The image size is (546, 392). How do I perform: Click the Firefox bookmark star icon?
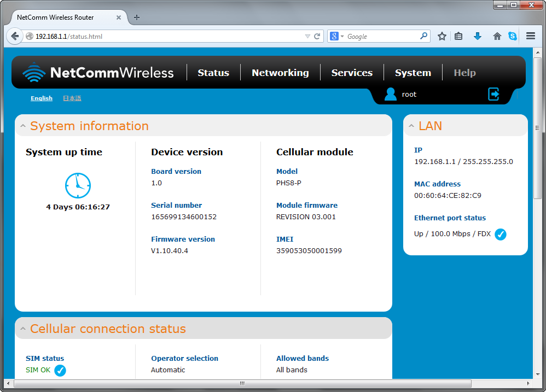point(442,36)
